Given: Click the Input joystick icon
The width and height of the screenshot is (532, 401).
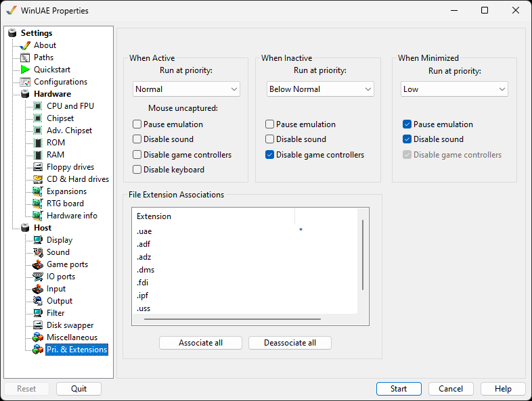Looking at the screenshot, I should 38,289.
